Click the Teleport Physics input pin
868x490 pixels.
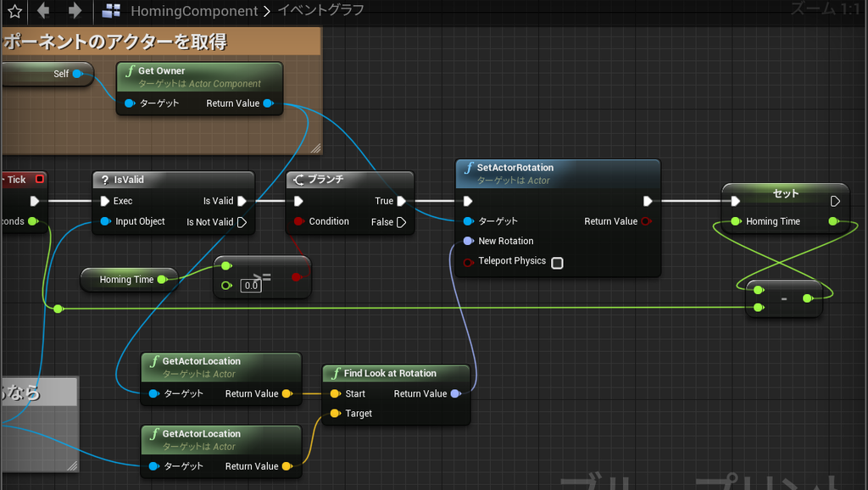click(x=468, y=263)
